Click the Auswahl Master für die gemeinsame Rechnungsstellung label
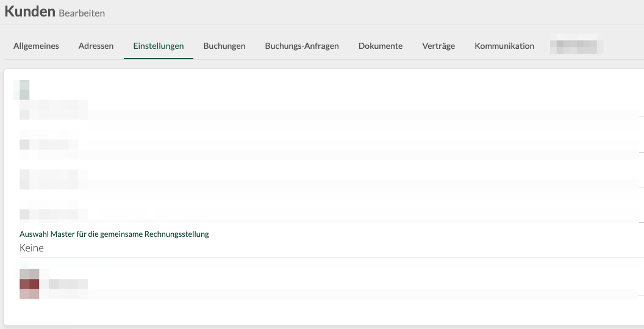This screenshot has width=644, height=329. (114, 234)
